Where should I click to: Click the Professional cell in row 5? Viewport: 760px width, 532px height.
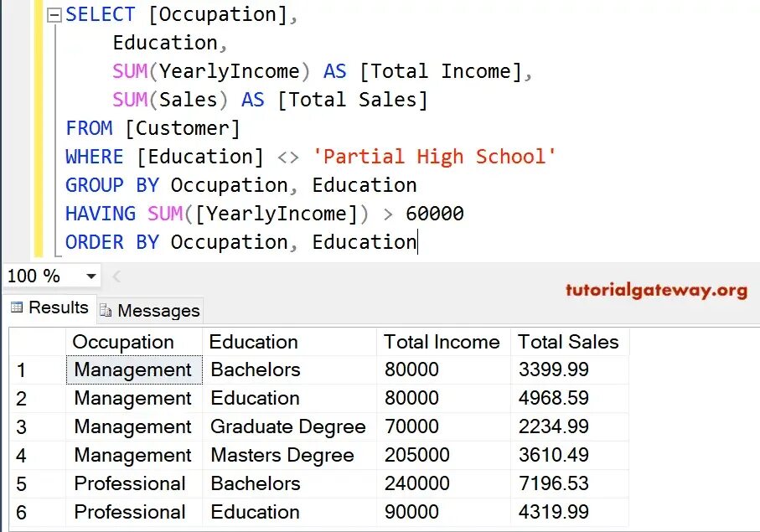tap(134, 484)
